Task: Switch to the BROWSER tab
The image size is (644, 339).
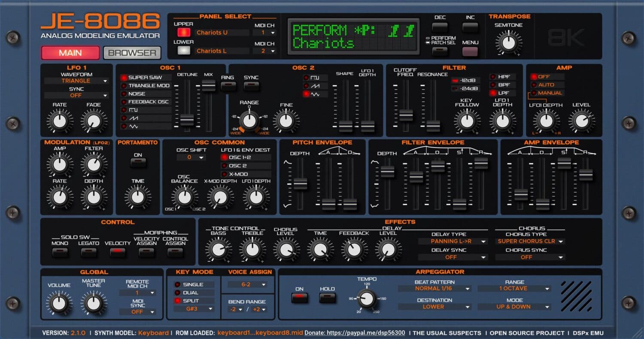Action: [132, 53]
